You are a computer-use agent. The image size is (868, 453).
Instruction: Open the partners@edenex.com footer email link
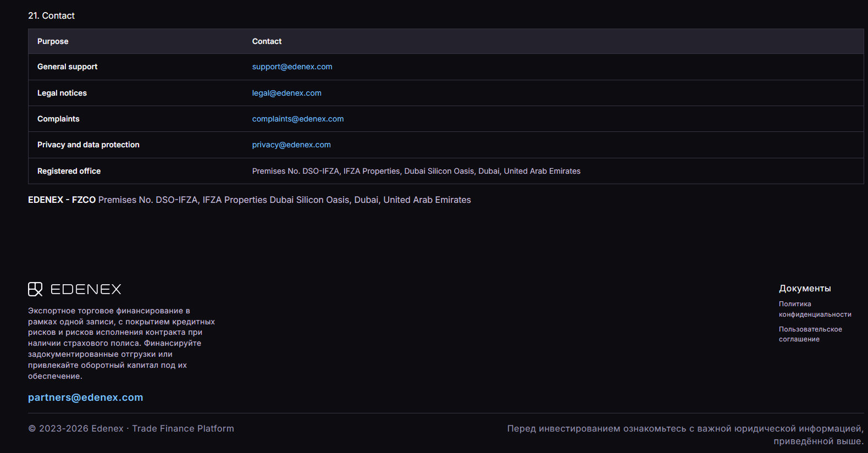86,397
